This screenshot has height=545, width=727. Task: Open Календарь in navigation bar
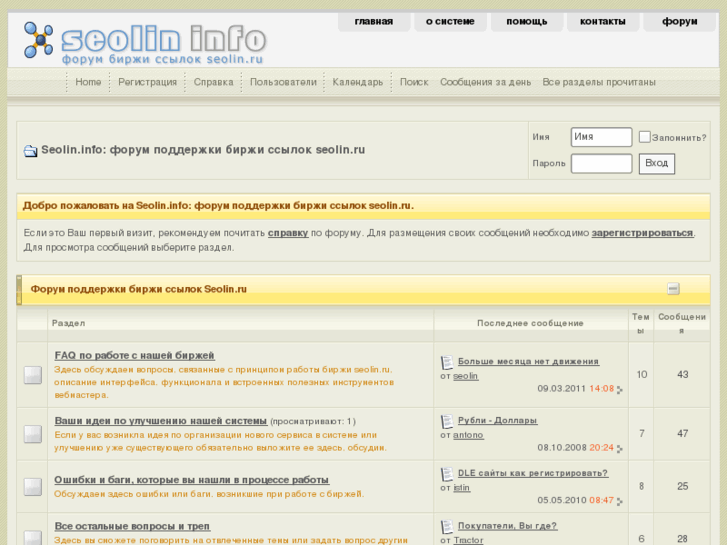357,82
